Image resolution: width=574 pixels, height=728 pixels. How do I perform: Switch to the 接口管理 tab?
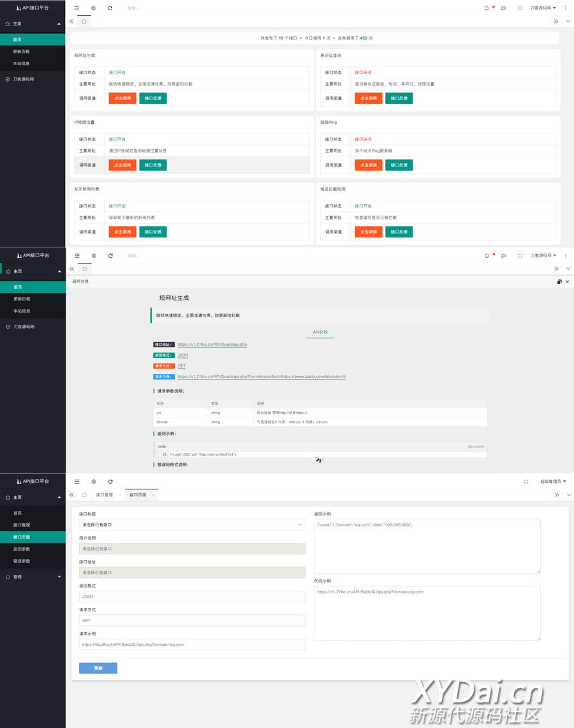coord(104,495)
